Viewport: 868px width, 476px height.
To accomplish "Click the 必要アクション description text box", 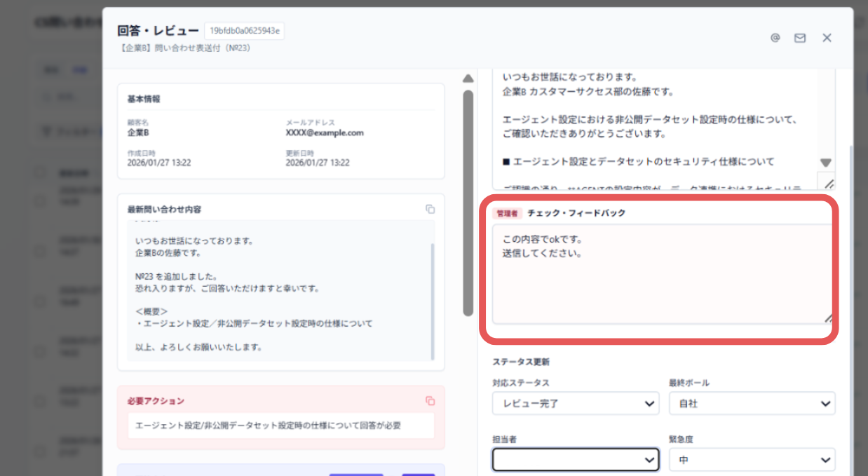I will pyautogui.click(x=280, y=426).
